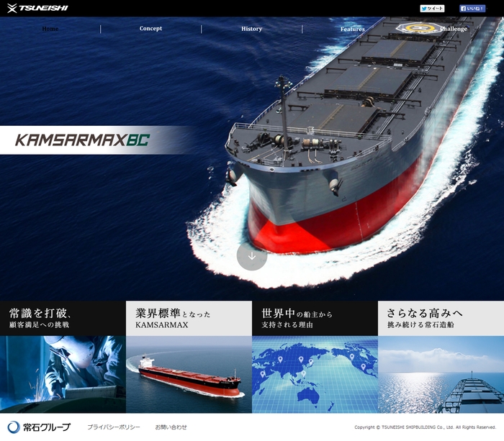The width and height of the screenshot is (504, 441).
Task: Click the circular scroll-down arrow button
Action: (252, 256)
